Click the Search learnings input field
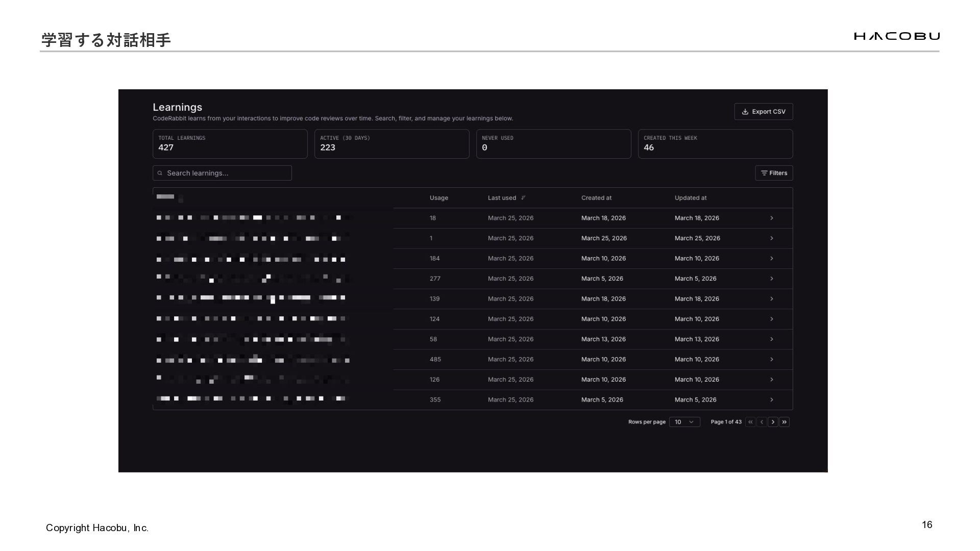This screenshot has height=551, width=980. 225,173
